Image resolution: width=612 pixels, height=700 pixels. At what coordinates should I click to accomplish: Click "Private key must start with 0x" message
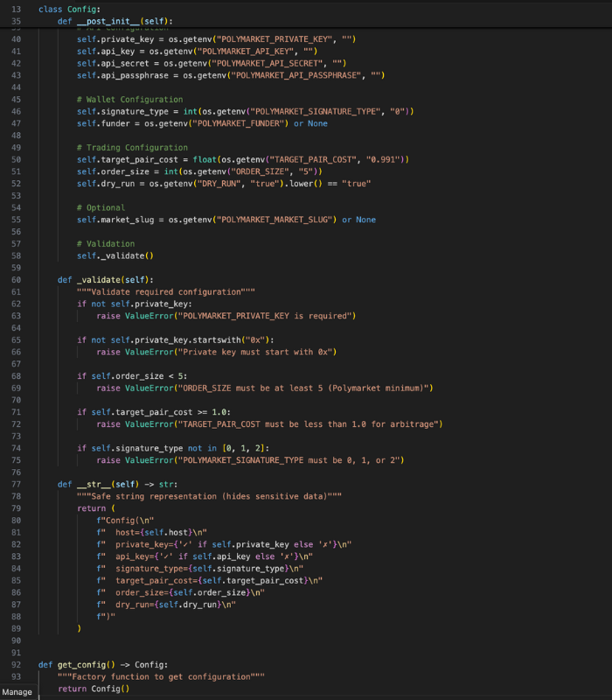tap(255, 353)
